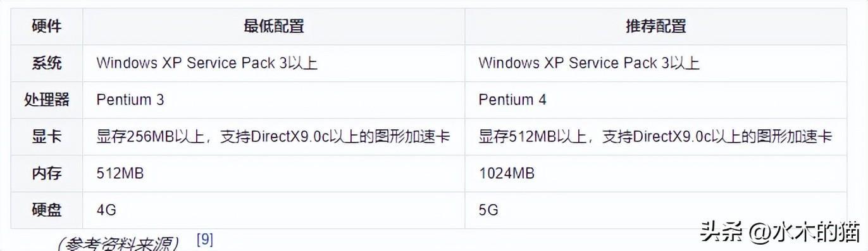Click the 显卡 row label

(47, 136)
